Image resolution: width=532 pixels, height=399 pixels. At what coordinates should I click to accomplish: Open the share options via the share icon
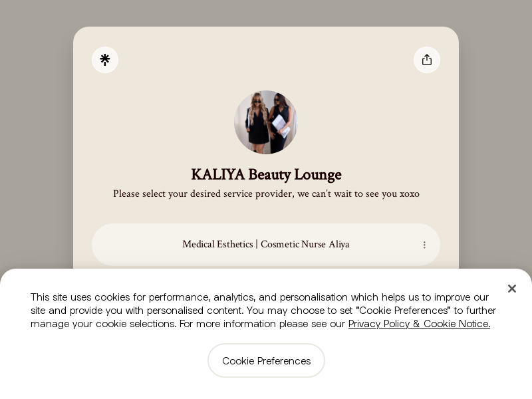[x=427, y=60]
